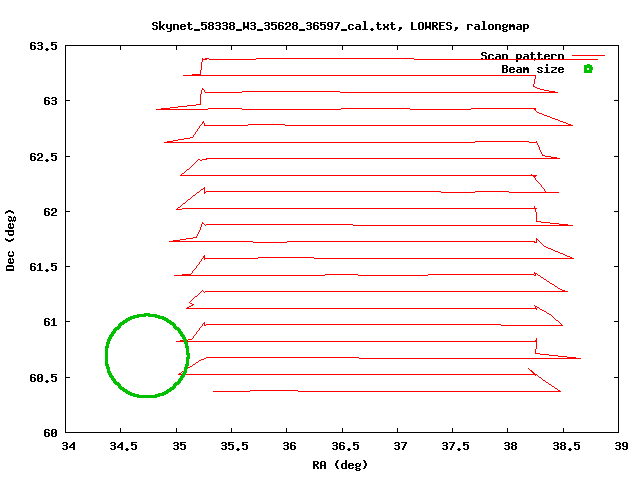Click the 37 RA axis tick label
Image resolution: width=640 pixels, height=480 pixels.
[400, 446]
